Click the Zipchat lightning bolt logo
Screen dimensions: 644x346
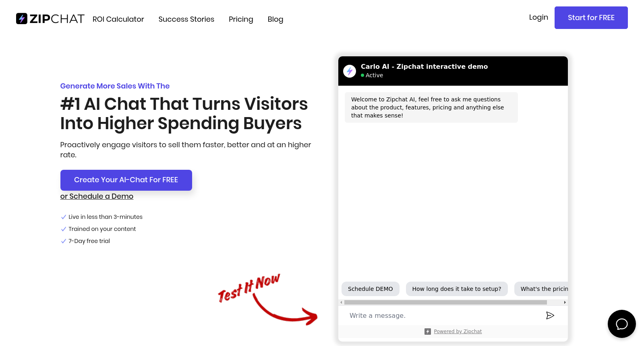(x=22, y=19)
